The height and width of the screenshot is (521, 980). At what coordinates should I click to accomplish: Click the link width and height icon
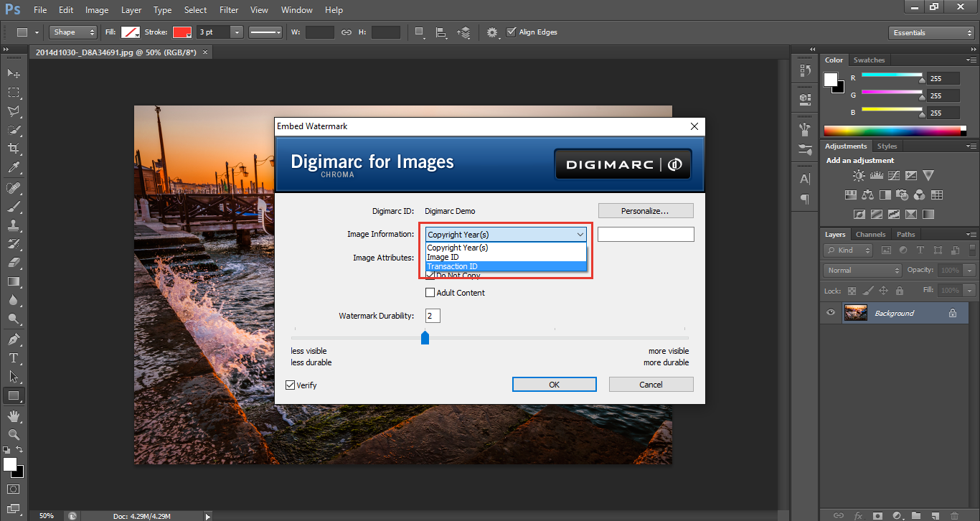point(346,32)
